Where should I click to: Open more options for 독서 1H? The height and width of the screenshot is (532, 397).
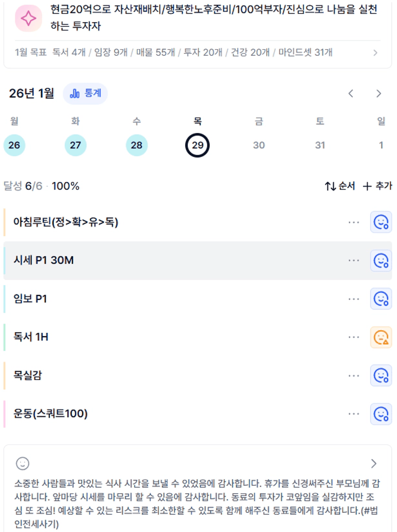pyautogui.click(x=354, y=338)
